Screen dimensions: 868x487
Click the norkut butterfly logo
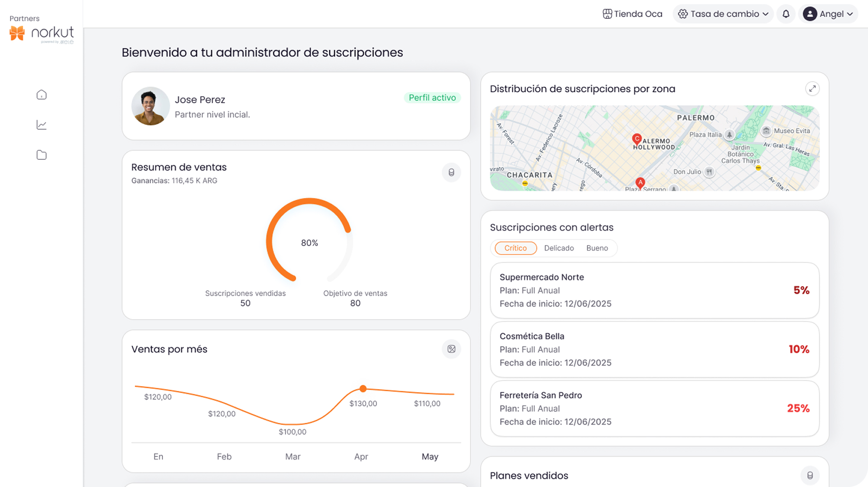(x=17, y=33)
